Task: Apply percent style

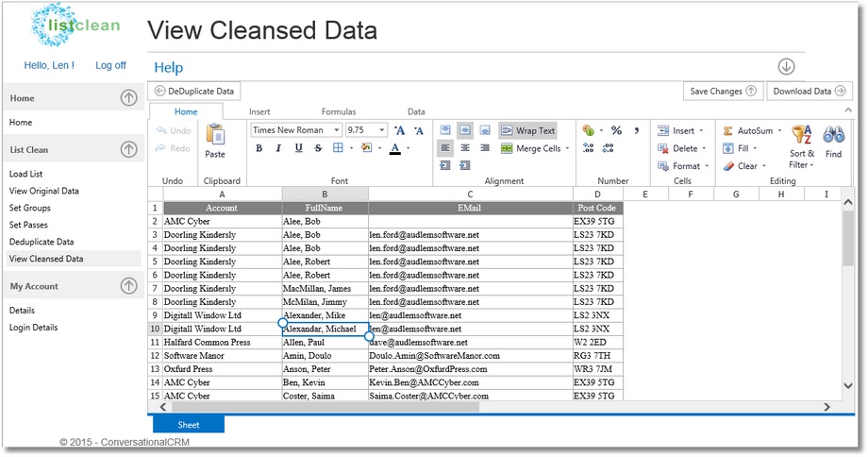Action: tap(616, 130)
